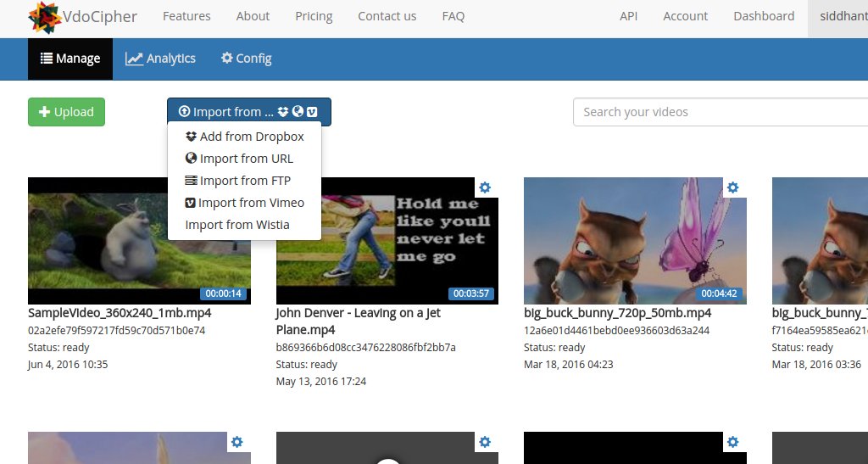Choose Import from URL
The width and height of the screenshot is (868, 464).
tap(244, 159)
